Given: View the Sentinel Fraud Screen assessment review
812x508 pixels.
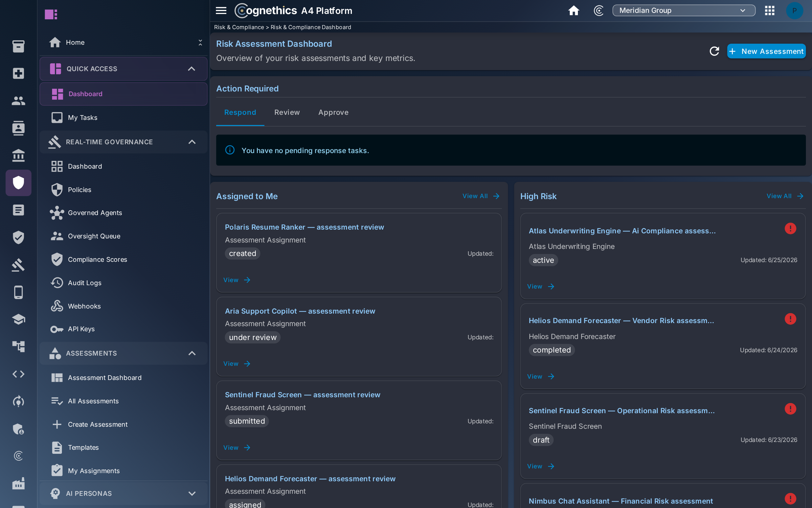Looking at the screenshot, I should [x=237, y=448].
